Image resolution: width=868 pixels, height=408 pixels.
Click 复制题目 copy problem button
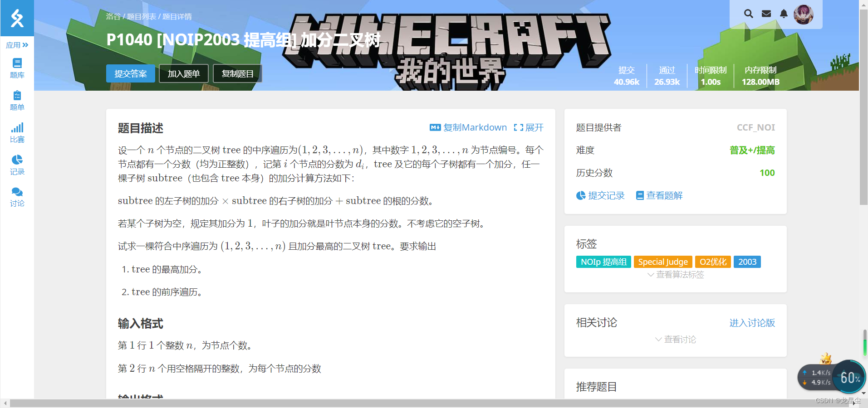(x=237, y=73)
